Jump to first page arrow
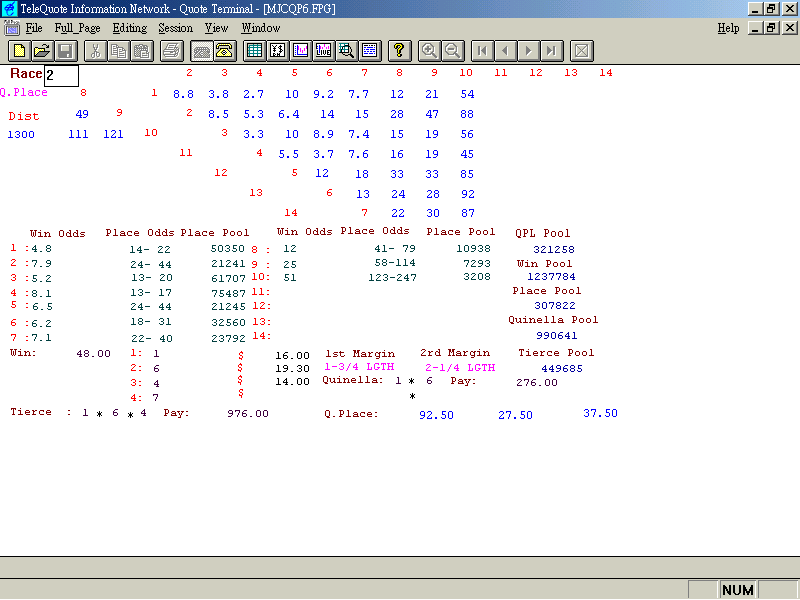800x600 pixels. (482, 51)
